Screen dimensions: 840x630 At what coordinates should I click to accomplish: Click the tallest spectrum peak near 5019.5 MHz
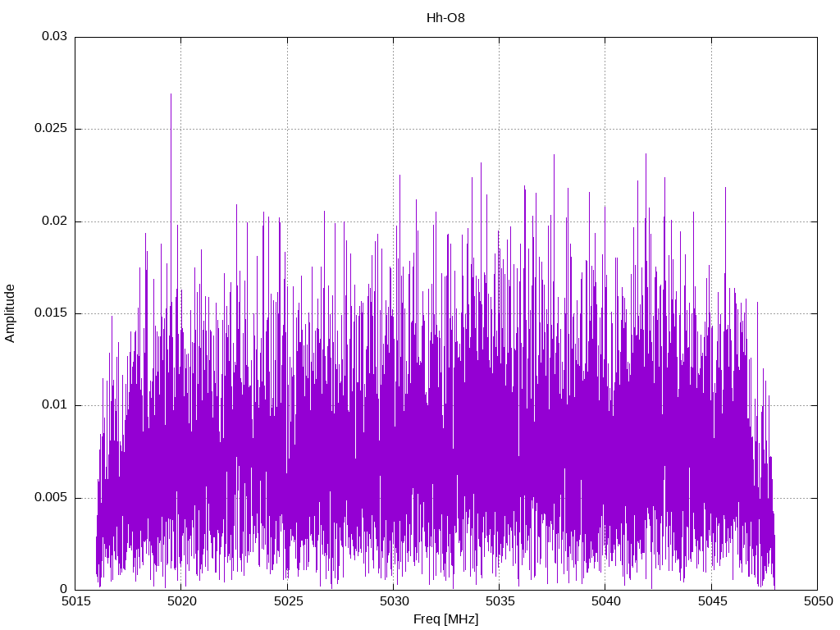(x=171, y=95)
